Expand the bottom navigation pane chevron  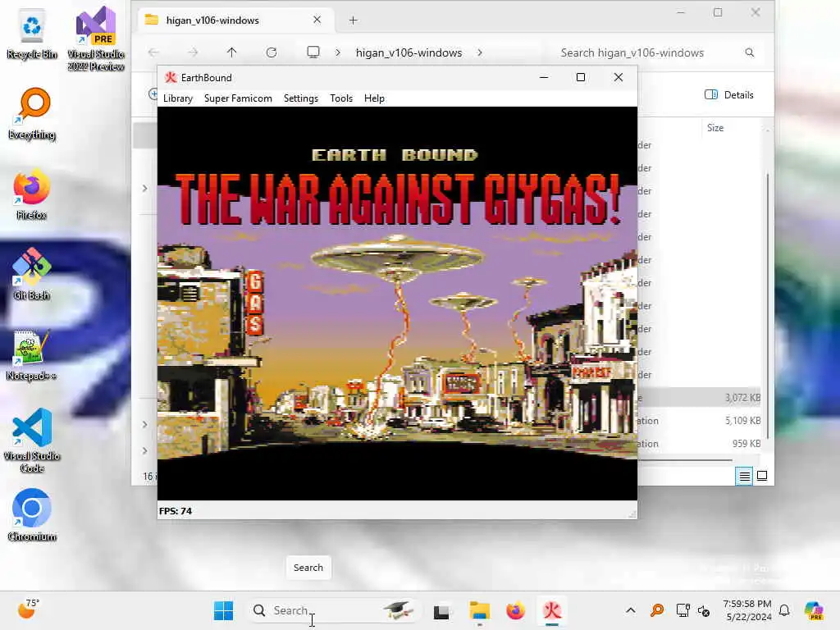click(144, 450)
